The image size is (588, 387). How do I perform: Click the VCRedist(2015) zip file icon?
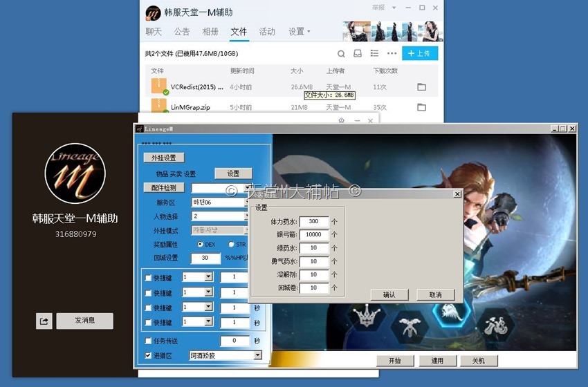159,86
